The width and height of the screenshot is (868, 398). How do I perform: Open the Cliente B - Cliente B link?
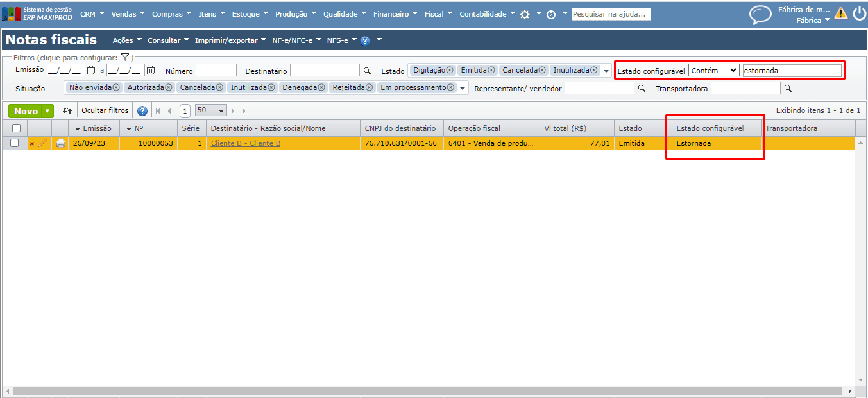tap(246, 143)
